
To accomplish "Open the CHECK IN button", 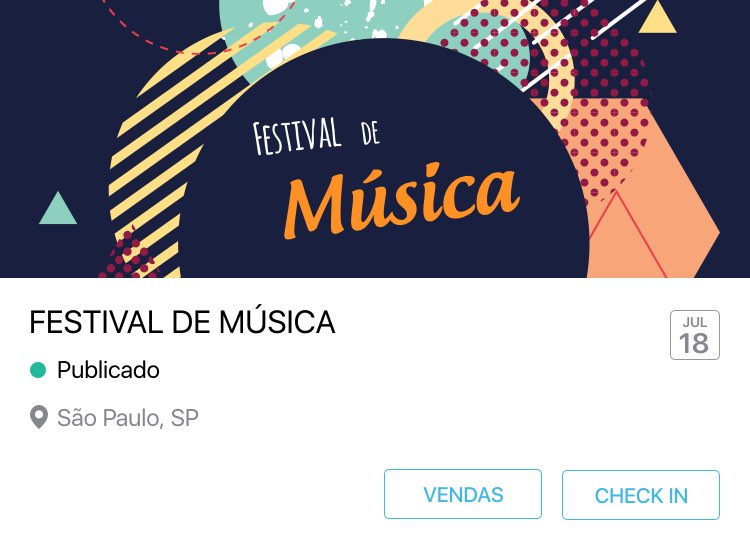I will tap(641, 495).
